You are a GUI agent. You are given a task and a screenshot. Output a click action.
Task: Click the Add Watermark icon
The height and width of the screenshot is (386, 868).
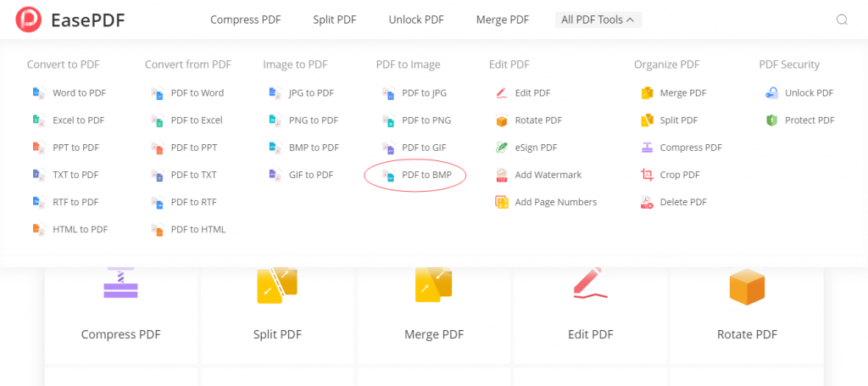tap(501, 175)
